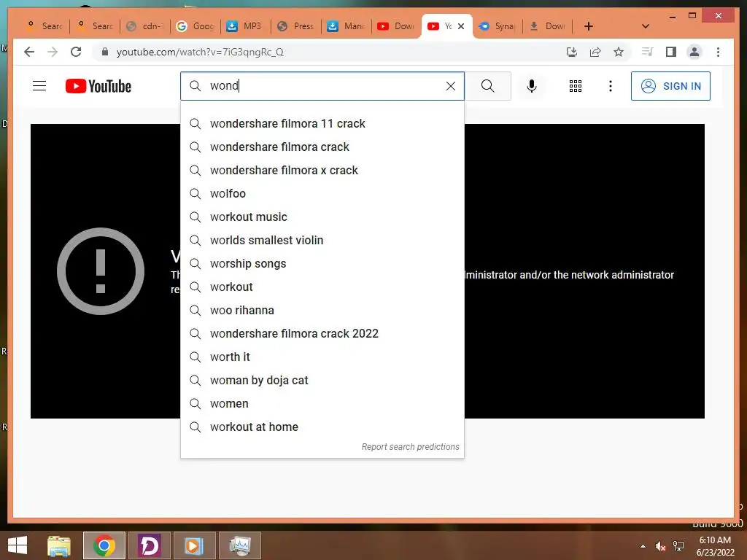Click the address bar URL
The height and width of the screenshot is (560, 747).
pyautogui.click(x=200, y=52)
